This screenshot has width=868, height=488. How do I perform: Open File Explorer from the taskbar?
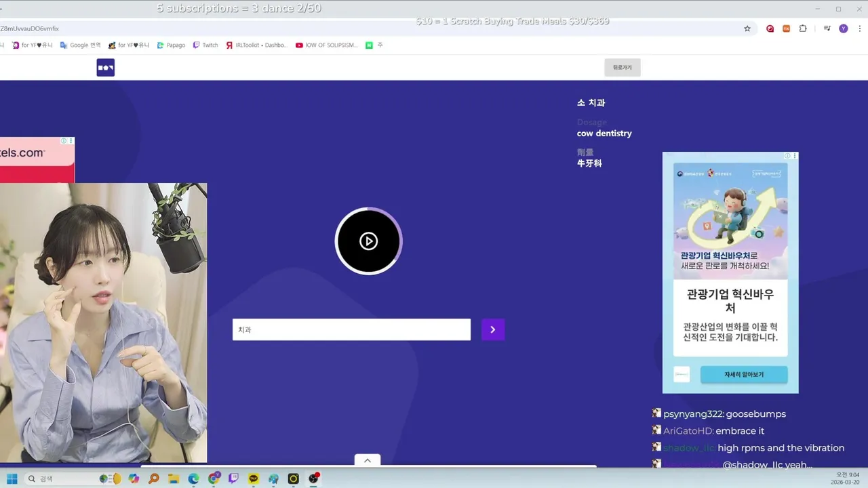[174, 479]
